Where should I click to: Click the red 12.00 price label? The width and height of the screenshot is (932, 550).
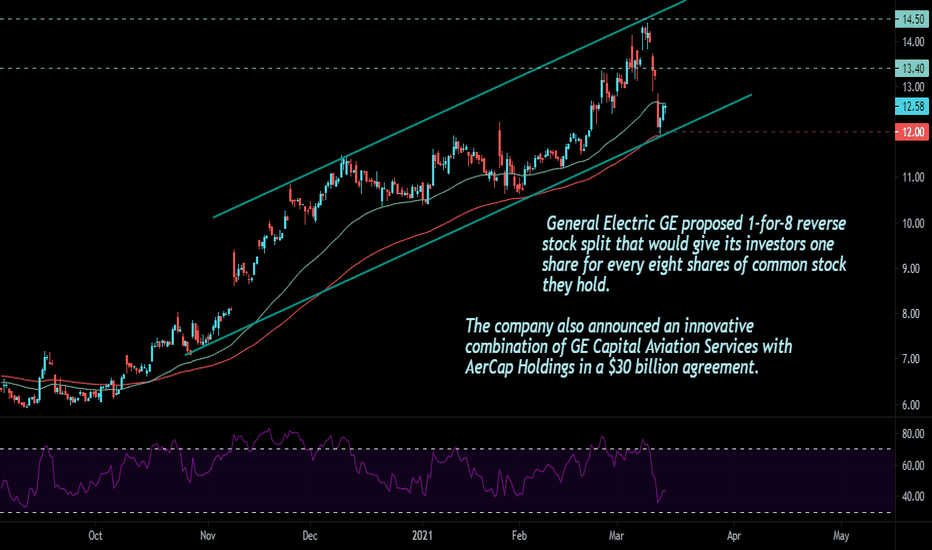(x=912, y=131)
